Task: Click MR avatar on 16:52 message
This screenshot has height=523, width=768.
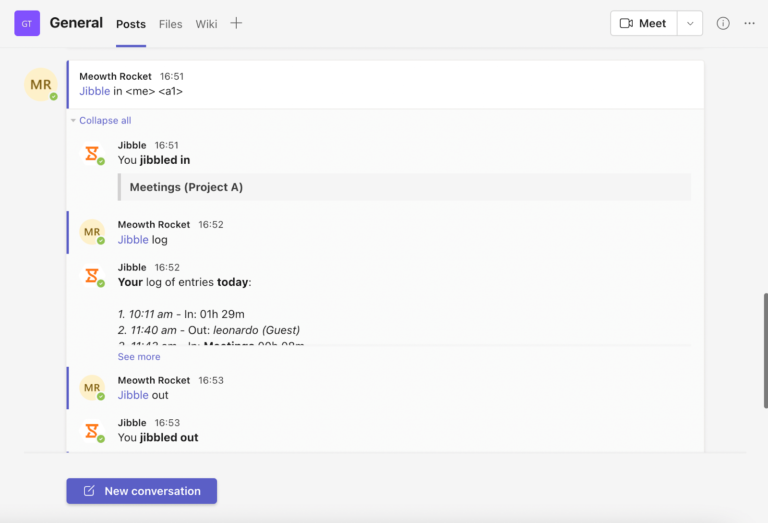Action: tap(92, 232)
